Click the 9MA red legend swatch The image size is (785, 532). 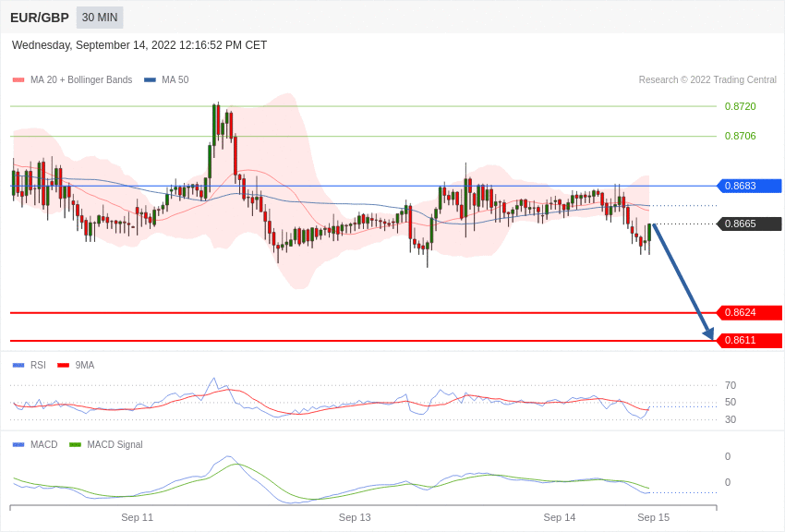pos(64,366)
